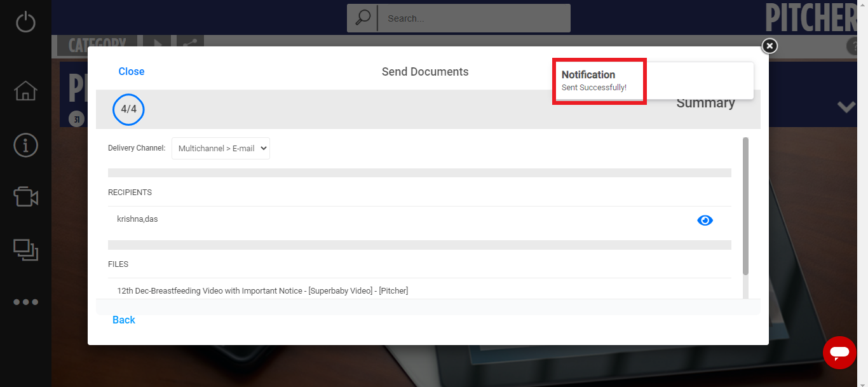Expand the white chevron down arrow
Viewport: 868px width, 387px height.
click(x=846, y=107)
